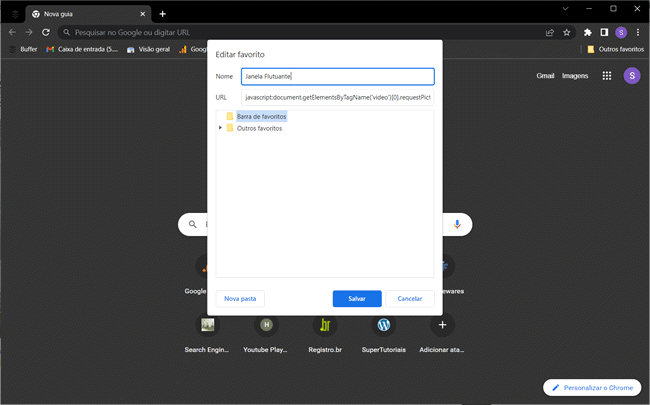Open a new tab with plus button
650x405 pixels.
coord(163,14)
